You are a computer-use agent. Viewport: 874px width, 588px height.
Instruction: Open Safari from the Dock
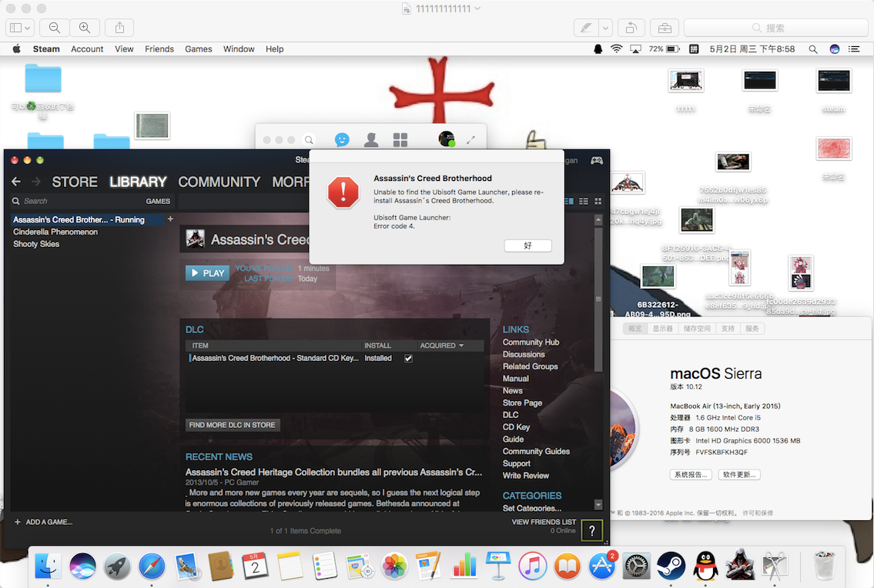point(152,566)
